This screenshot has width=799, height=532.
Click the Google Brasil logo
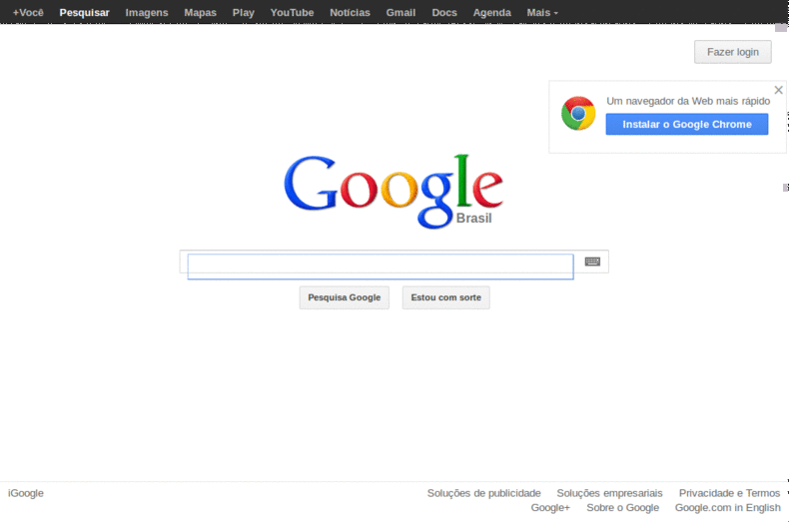point(394,191)
